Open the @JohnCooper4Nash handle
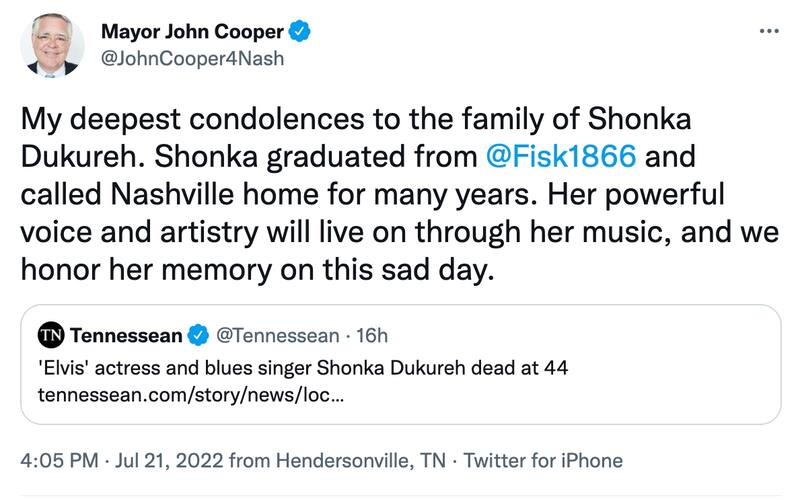Image resolution: width=800 pixels, height=499 pixels. 192,58
